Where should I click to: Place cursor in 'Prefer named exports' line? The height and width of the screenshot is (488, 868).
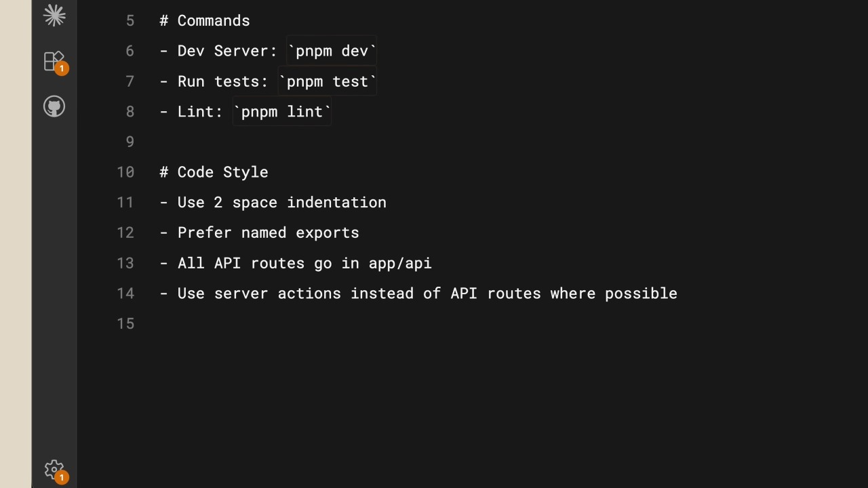click(269, 233)
